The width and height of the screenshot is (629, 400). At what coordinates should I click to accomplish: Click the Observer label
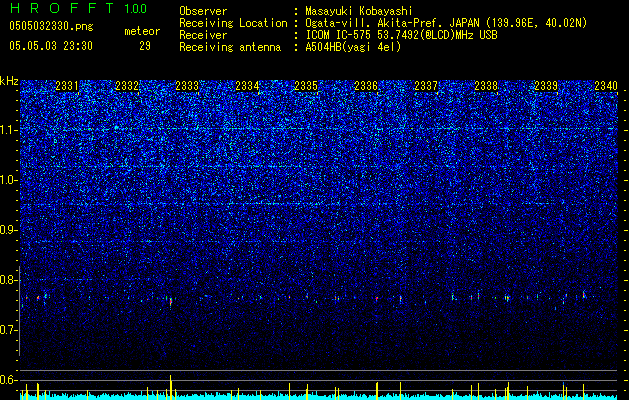[x=203, y=11]
